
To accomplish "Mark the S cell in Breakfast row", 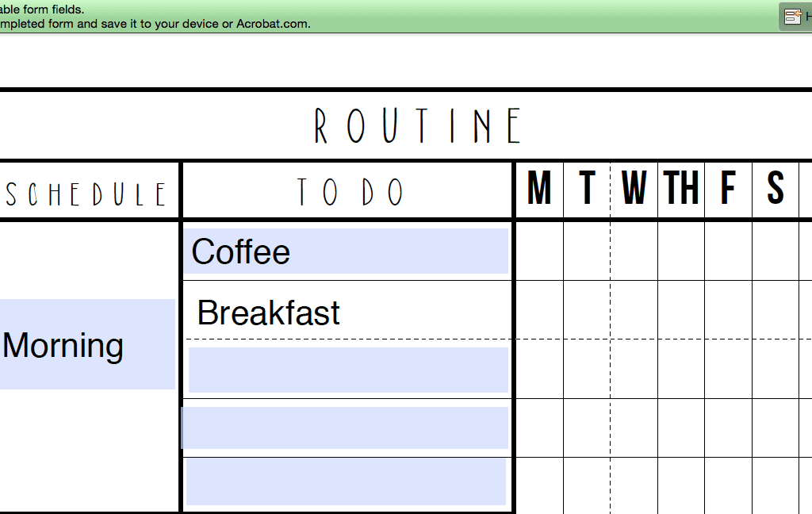I will (x=776, y=310).
